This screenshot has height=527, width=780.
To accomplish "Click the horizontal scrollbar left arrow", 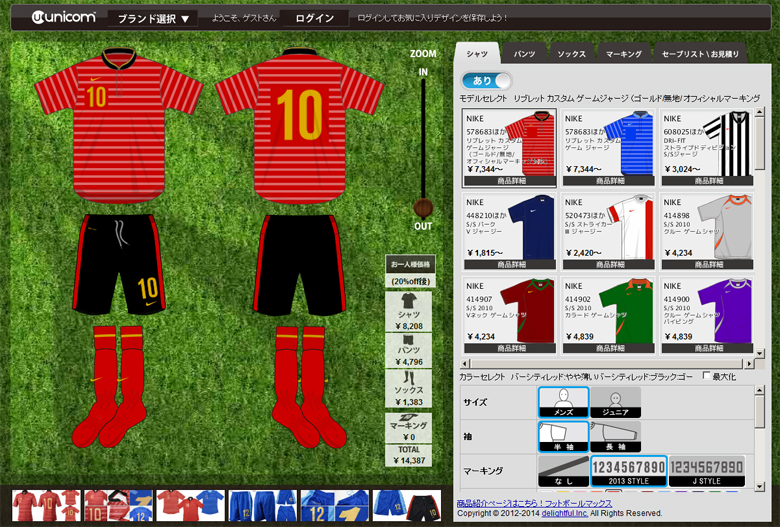I will click(x=465, y=364).
